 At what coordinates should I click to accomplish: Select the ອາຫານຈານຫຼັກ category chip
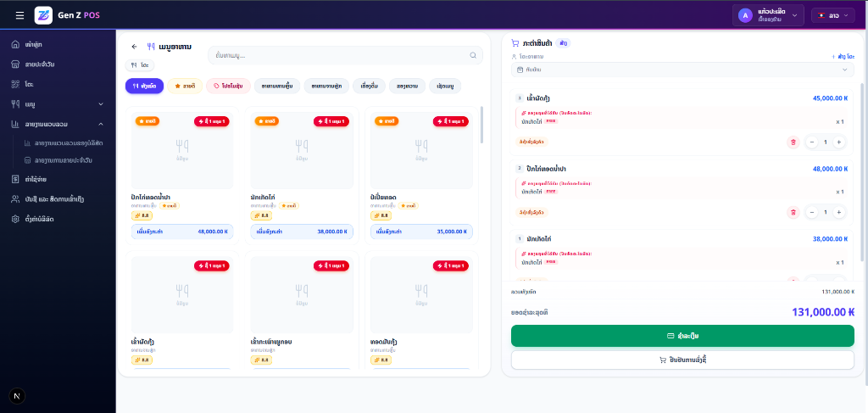[326, 86]
